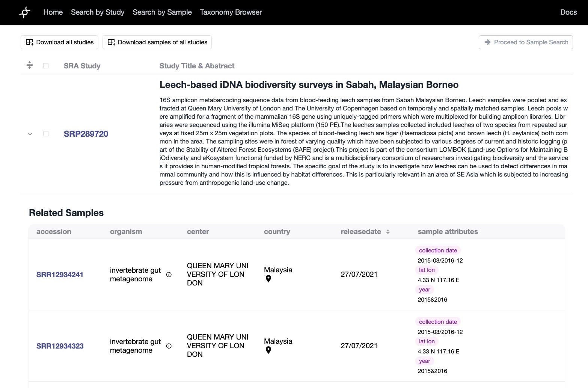Open the Taxonomy Browser
The width and height of the screenshot is (588, 388).
tap(231, 12)
